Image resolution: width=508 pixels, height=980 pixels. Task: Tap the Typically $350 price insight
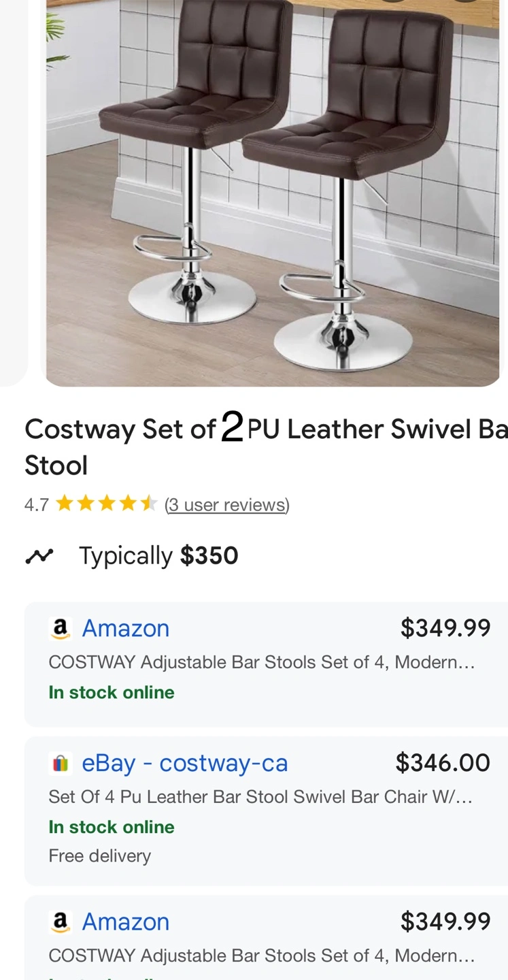click(158, 556)
